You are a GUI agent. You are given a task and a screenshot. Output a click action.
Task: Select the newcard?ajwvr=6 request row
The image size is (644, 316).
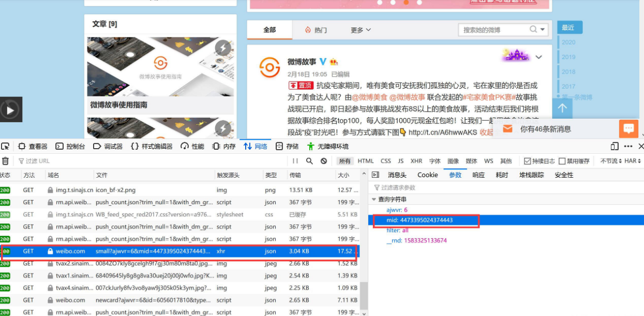[x=179, y=300]
